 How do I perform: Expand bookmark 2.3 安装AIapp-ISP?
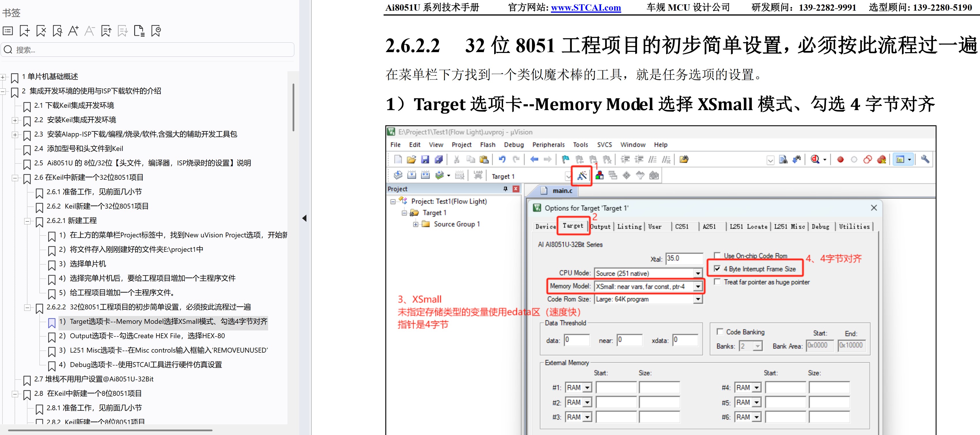pyautogui.click(x=15, y=135)
